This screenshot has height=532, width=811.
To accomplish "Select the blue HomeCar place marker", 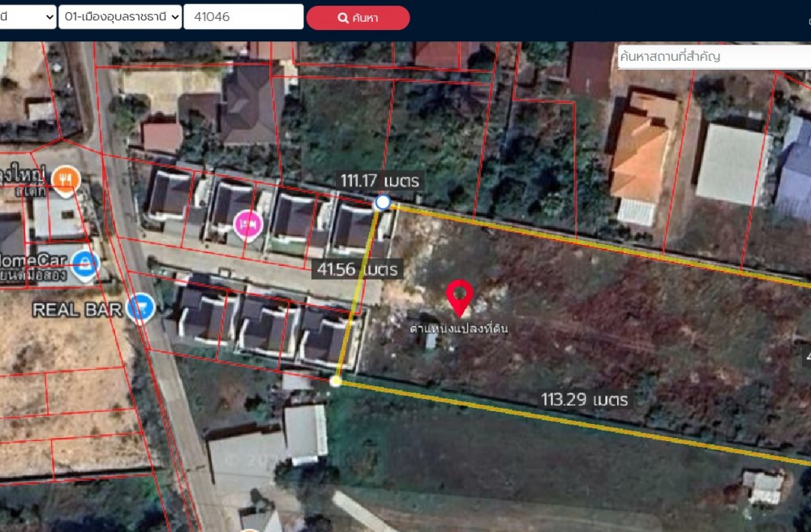I will tap(84, 264).
